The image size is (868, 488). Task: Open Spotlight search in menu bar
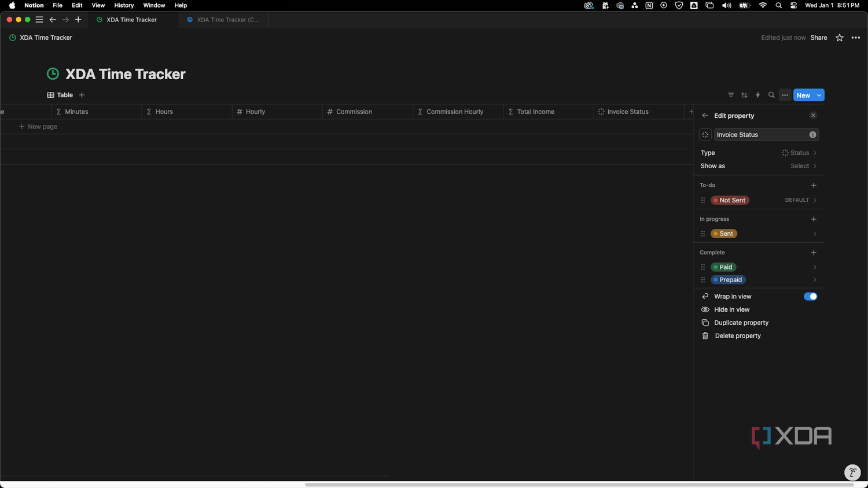(779, 5)
